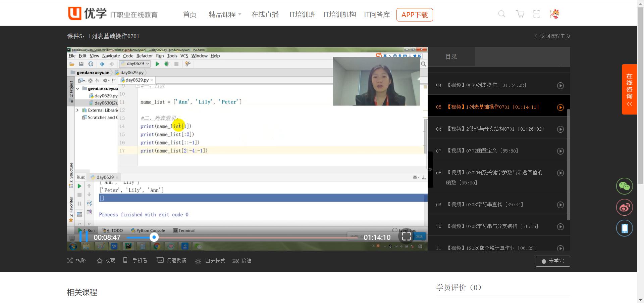This screenshot has height=303, width=644.
Task: Toggle 白天模式 day mode
Action: pyautogui.click(x=210, y=261)
